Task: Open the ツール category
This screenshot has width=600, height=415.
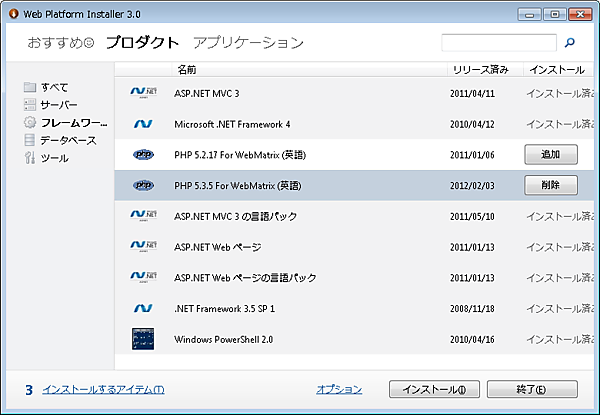Action: [x=53, y=159]
